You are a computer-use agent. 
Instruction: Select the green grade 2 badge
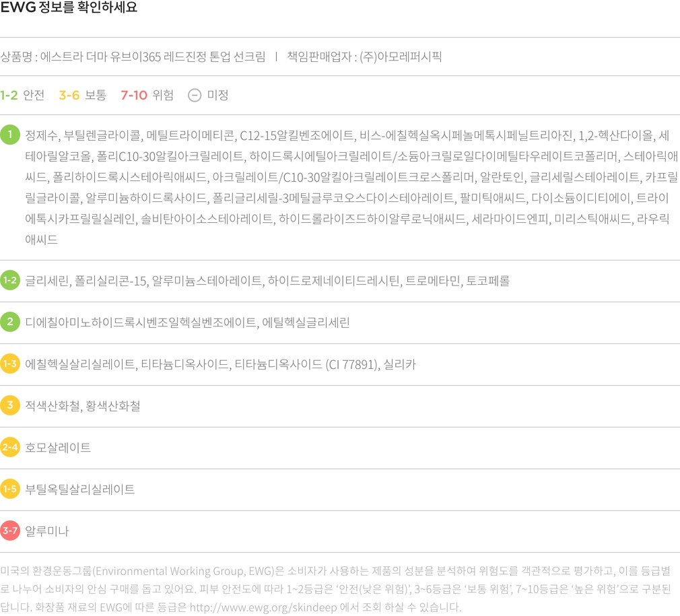(10, 322)
